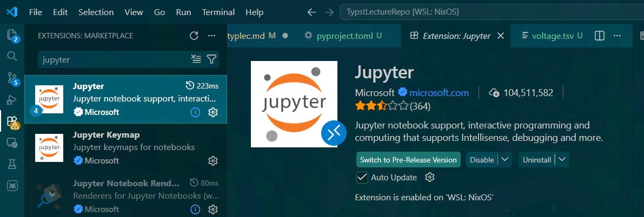Open gear settings beside Auto Update
644x217 pixels.
(430, 177)
